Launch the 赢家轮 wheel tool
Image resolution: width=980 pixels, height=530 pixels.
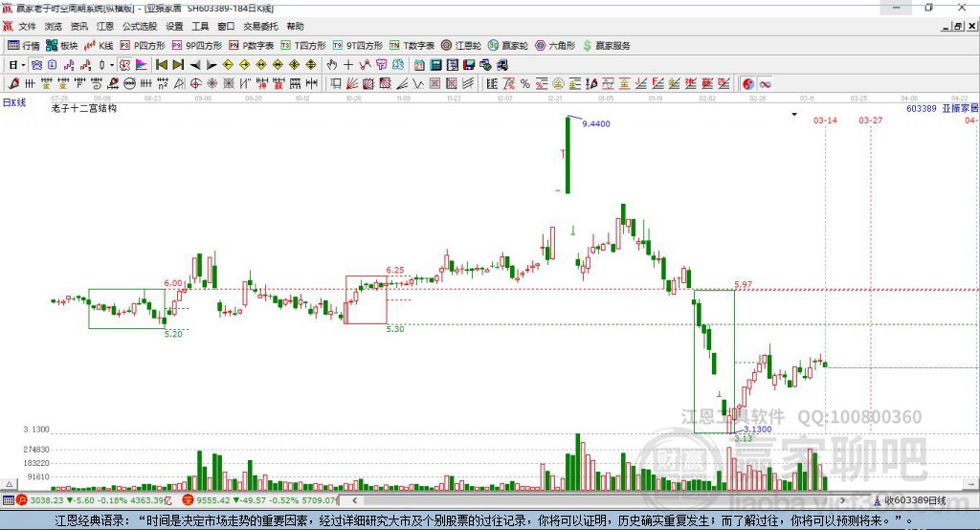tap(508, 46)
